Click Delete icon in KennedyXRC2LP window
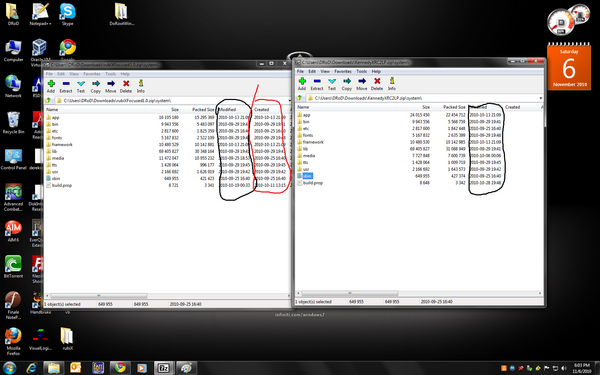 377,81
